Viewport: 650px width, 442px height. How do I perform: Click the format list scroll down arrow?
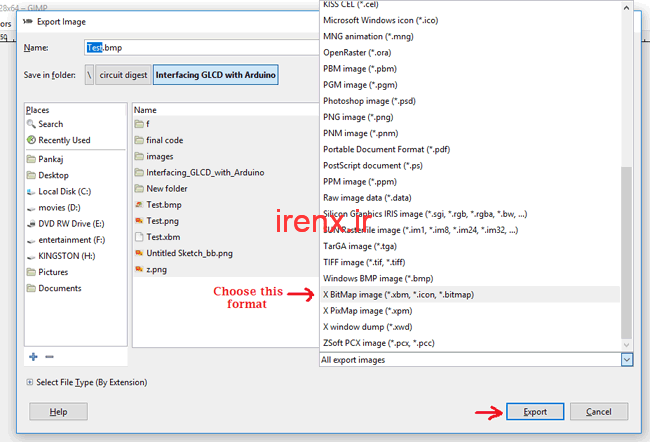626,345
